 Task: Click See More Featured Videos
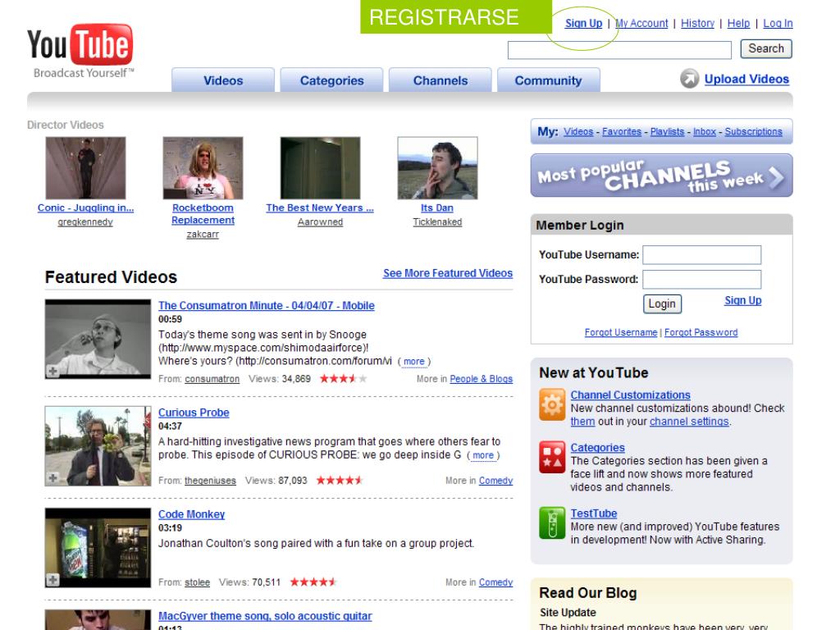(x=447, y=273)
